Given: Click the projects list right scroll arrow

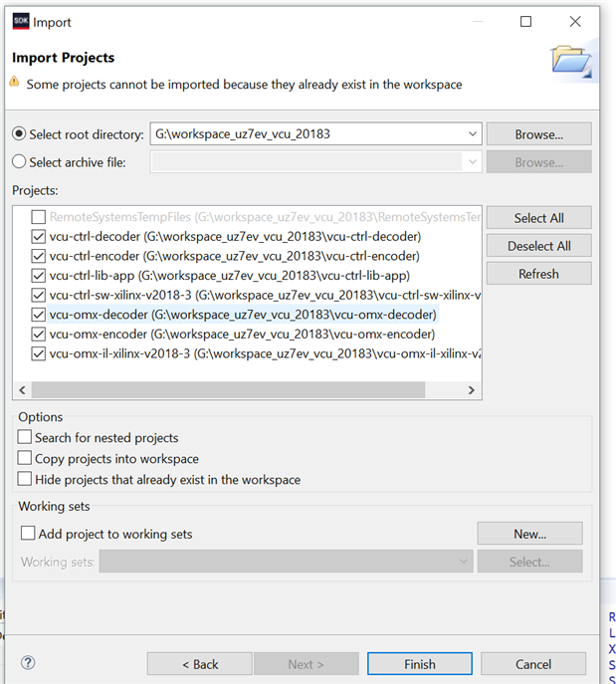Looking at the screenshot, I should coord(472,390).
